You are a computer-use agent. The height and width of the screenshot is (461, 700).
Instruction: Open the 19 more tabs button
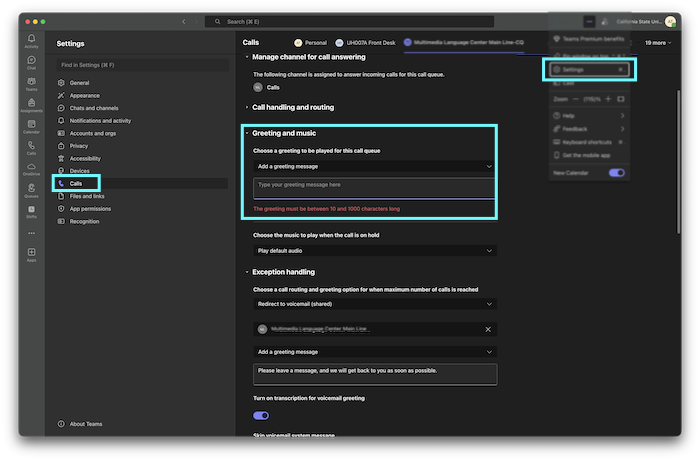658,43
